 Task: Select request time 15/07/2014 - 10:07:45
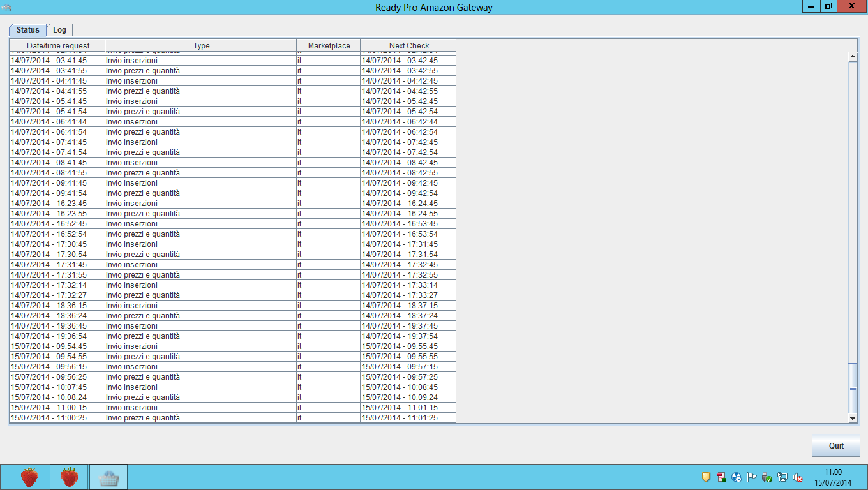[x=57, y=387]
